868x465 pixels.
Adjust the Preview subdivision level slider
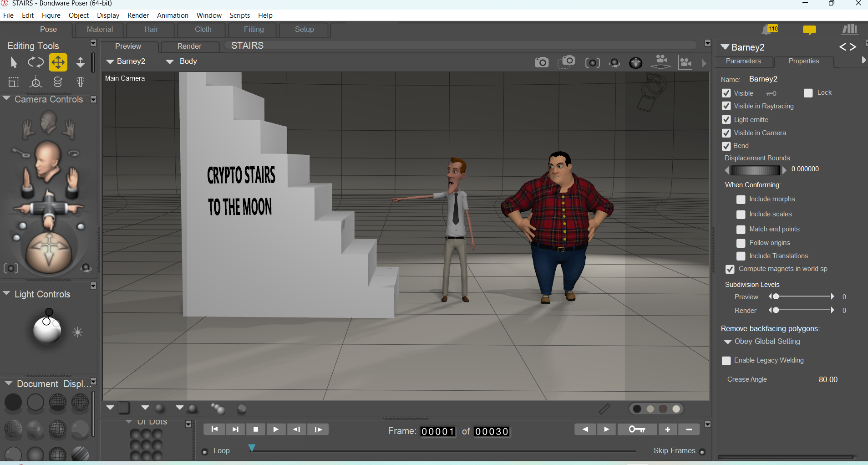[x=802, y=296]
